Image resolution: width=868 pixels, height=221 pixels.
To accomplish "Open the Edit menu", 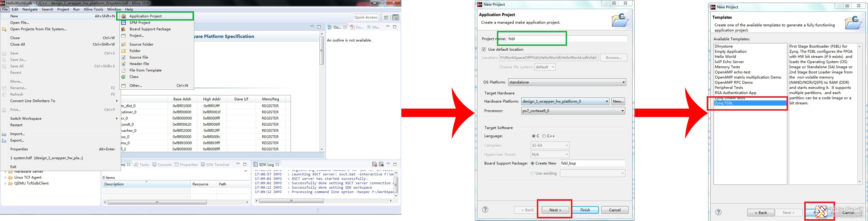I will pos(15,9).
